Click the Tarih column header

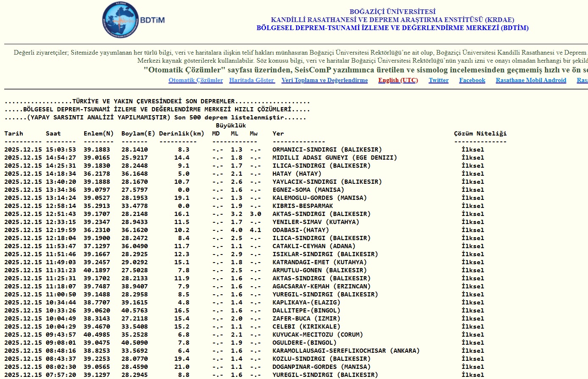pyautogui.click(x=14, y=133)
